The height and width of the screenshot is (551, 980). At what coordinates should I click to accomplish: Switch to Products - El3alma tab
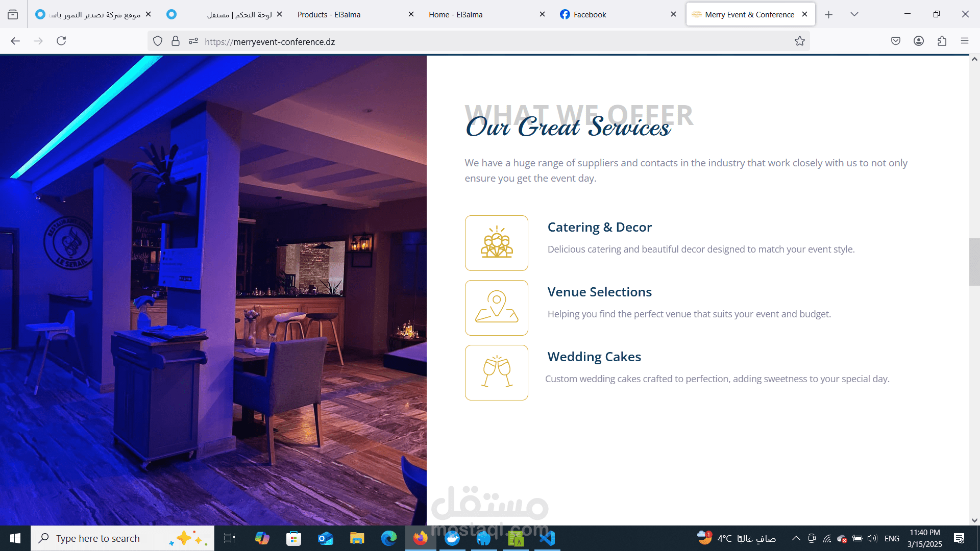(329, 14)
